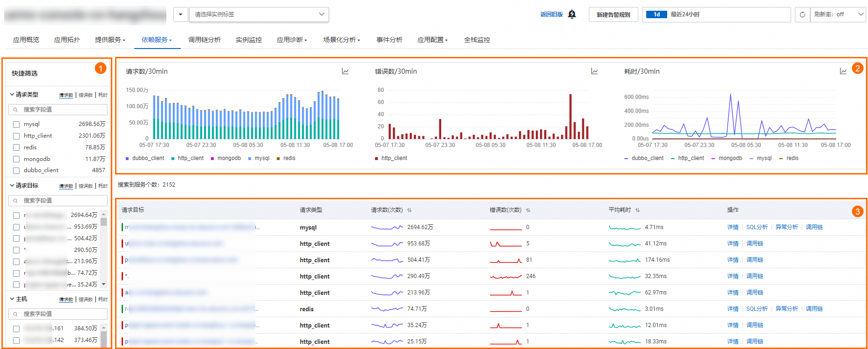Open the 刷新率 off dropdown

coord(838,14)
